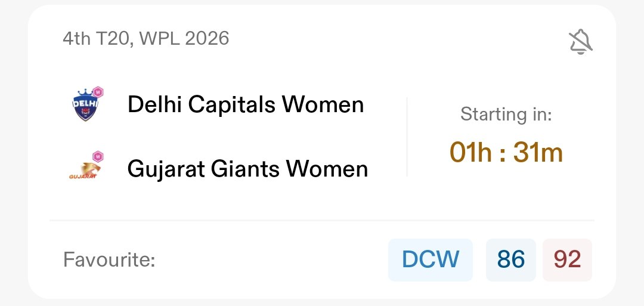
Task: Select the DCW favourite team chip
Action: pos(431,259)
